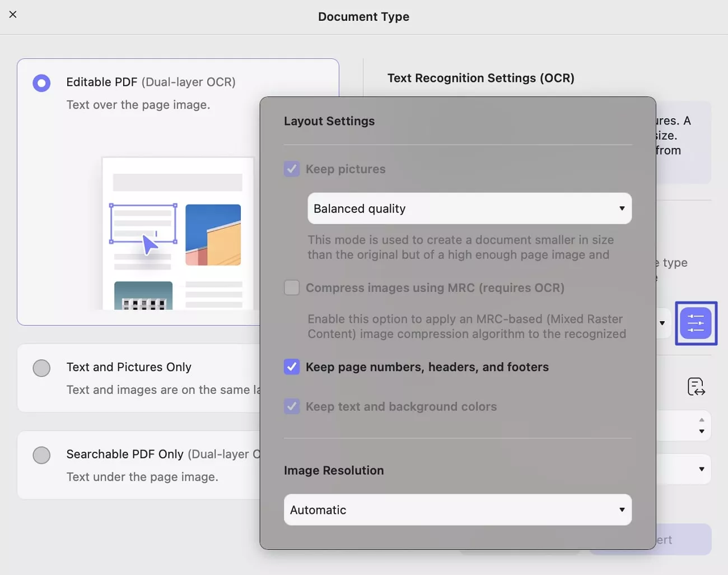Enable Compress images using MRC checkbox

pyautogui.click(x=292, y=287)
